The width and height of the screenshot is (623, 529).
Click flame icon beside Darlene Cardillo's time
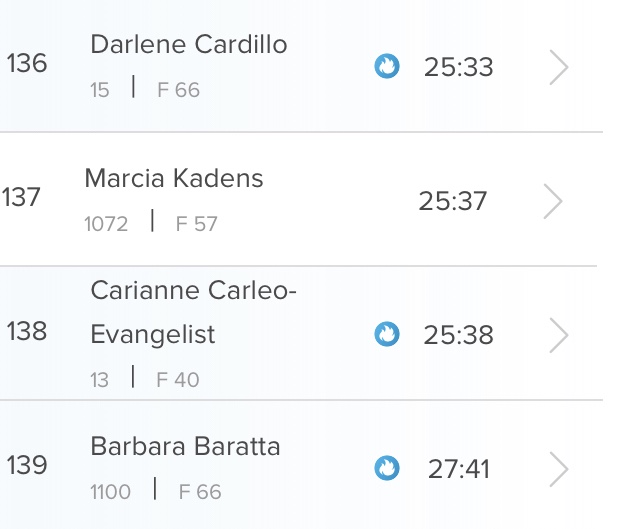coord(386,67)
